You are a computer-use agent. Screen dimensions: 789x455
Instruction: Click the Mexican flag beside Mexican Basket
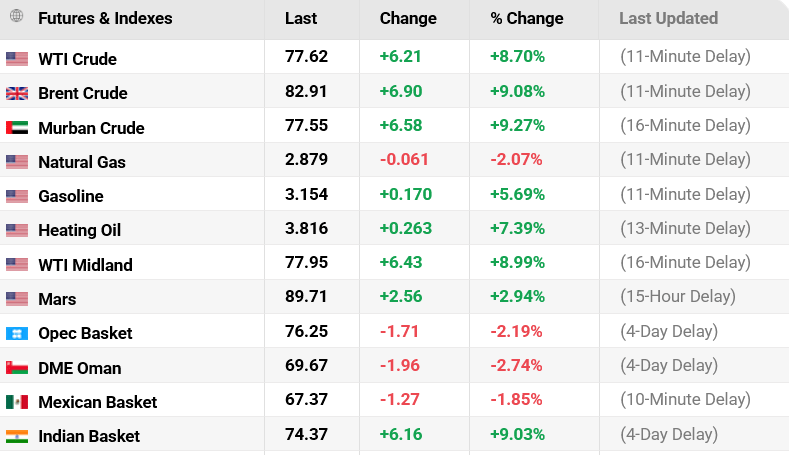[x=17, y=402]
